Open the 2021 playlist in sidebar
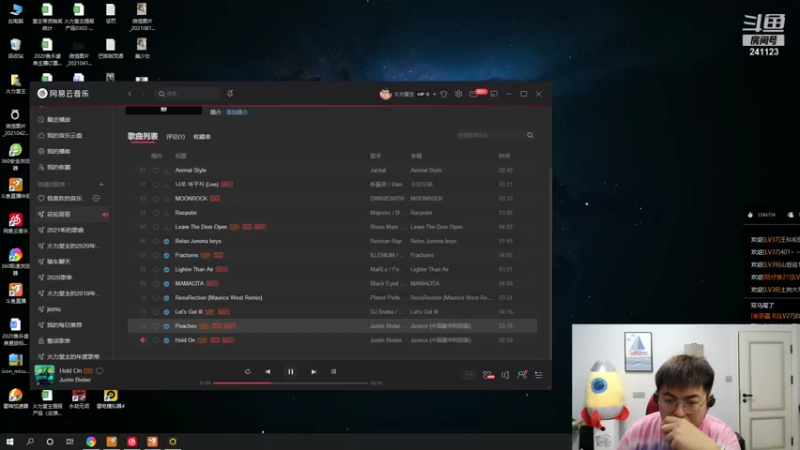 click(65, 230)
